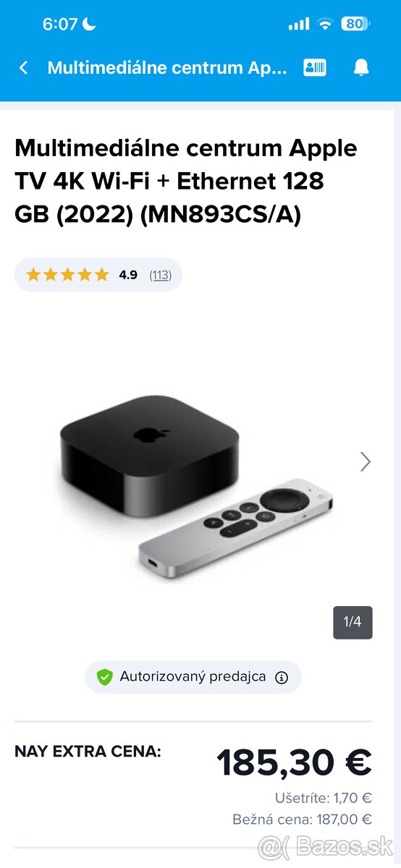Tap the green shield checkmark icon
This screenshot has width=401, height=868.
click(x=105, y=678)
